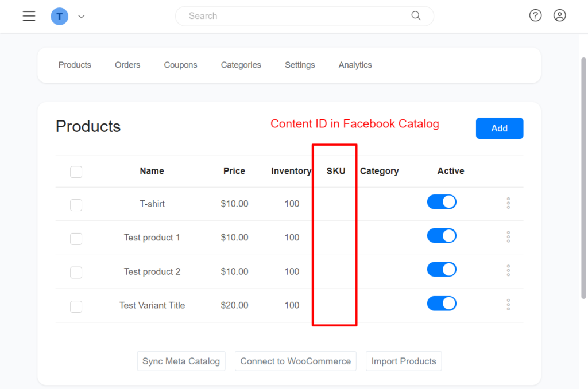
Task: Open more options for T-shirt row
Action: tap(508, 203)
